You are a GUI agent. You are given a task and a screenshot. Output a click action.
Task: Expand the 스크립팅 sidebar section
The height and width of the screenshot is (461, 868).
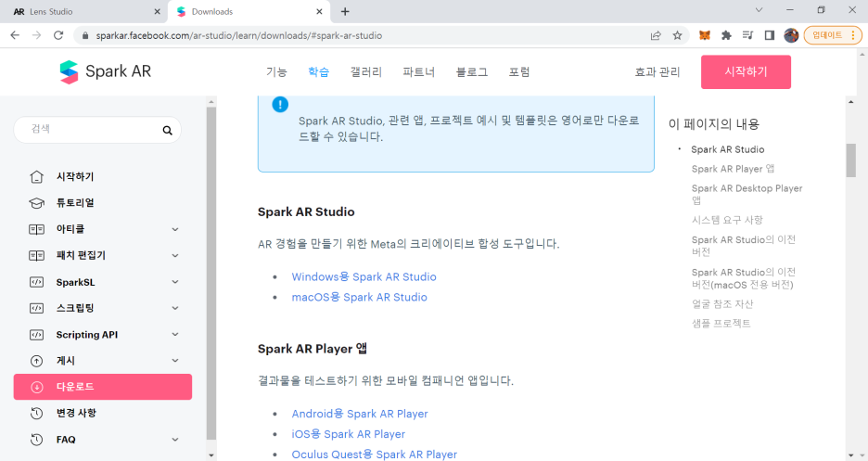coord(175,308)
